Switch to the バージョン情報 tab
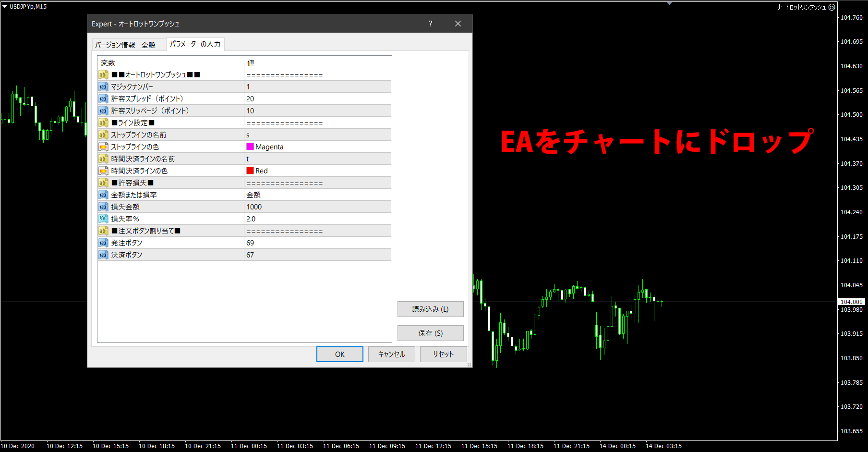Screen dimensions: 868x452 pyautogui.click(x=115, y=44)
